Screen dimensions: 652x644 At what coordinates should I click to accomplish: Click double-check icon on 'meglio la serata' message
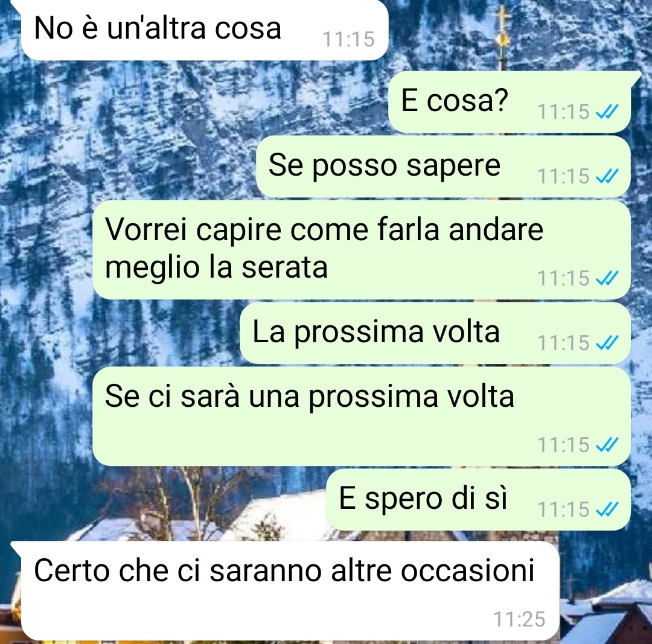click(x=607, y=278)
